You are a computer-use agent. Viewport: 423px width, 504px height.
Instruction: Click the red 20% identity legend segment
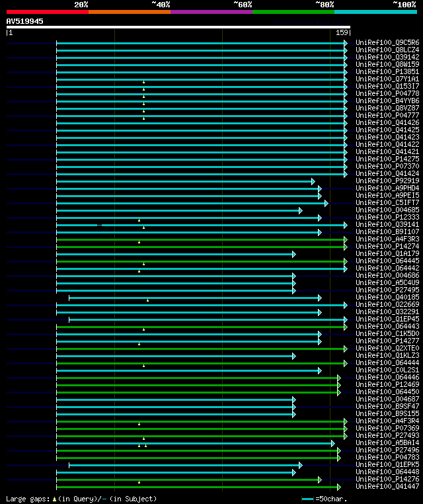pyautogui.click(x=48, y=12)
